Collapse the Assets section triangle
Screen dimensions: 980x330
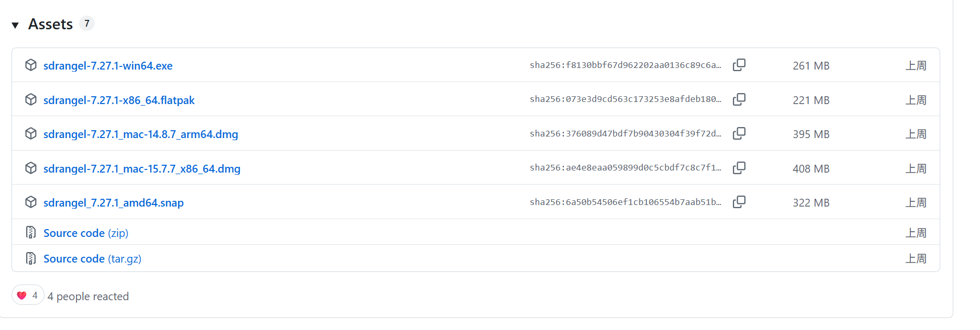coord(15,25)
